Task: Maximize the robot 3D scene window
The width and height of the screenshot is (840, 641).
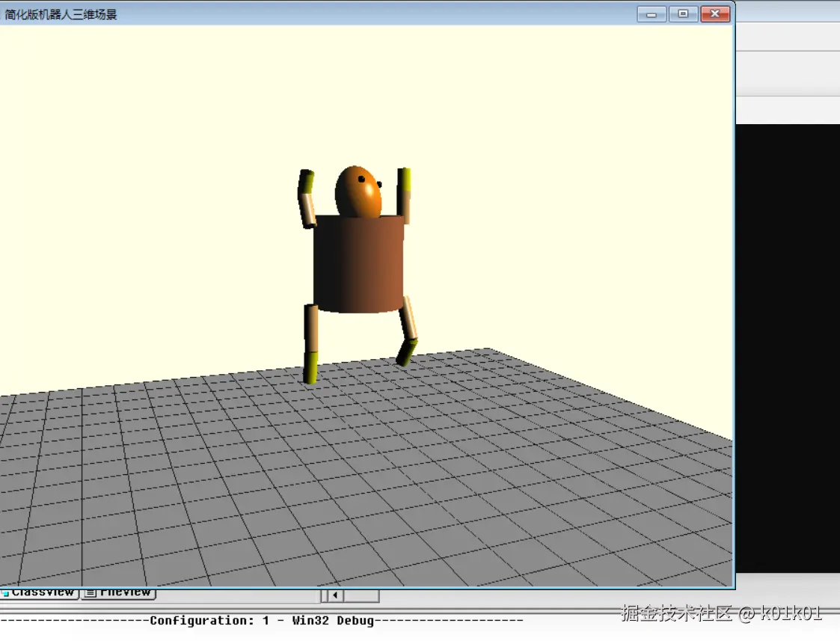Action: click(x=683, y=14)
